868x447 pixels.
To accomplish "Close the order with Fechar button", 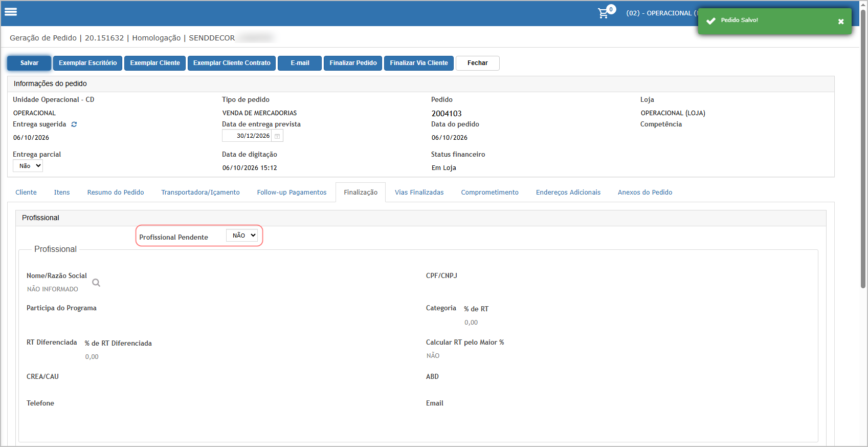I will click(478, 63).
